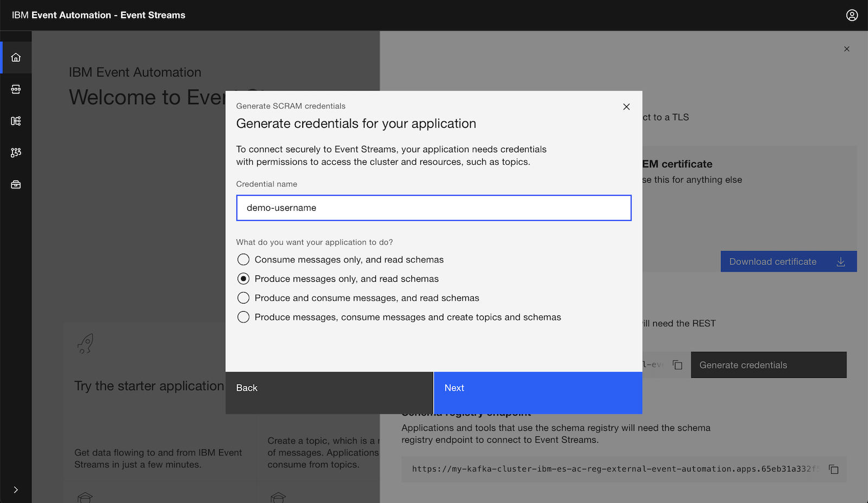868x503 pixels.
Task: Select Produce messages only radio option
Action: [x=244, y=279]
